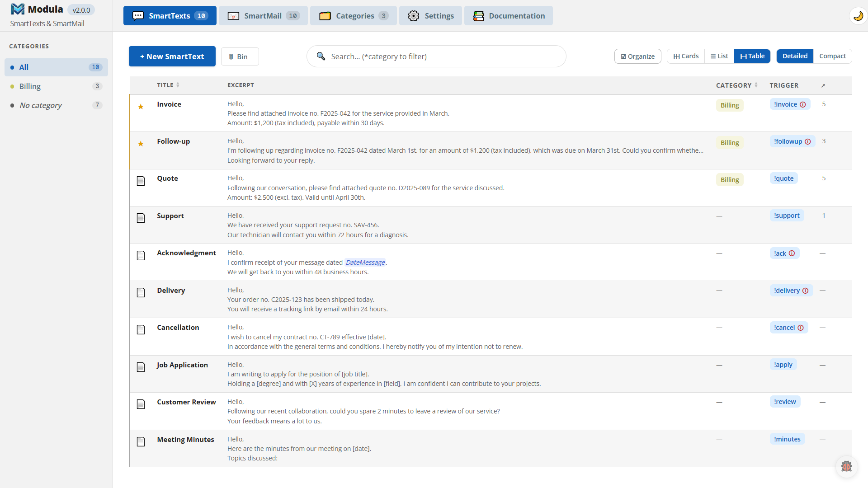Click the Cancellation row document icon

(x=141, y=329)
